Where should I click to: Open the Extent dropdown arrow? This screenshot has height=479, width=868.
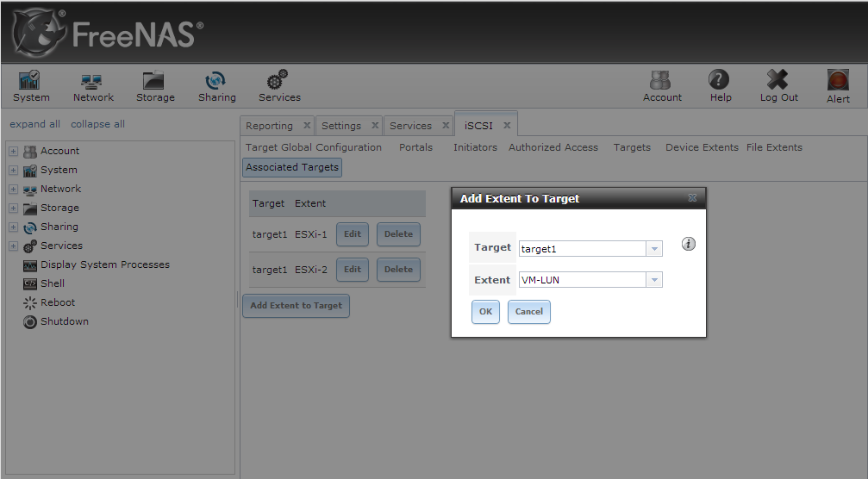point(653,280)
